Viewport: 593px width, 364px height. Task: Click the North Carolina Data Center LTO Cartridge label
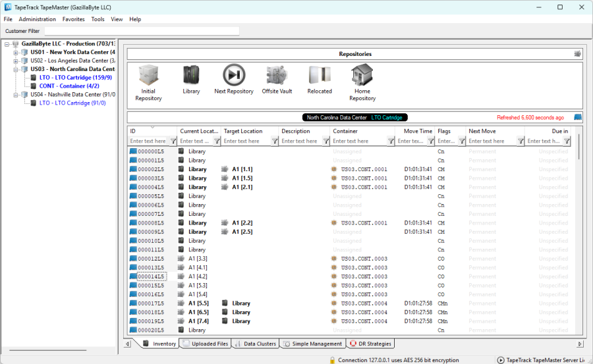tap(354, 118)
